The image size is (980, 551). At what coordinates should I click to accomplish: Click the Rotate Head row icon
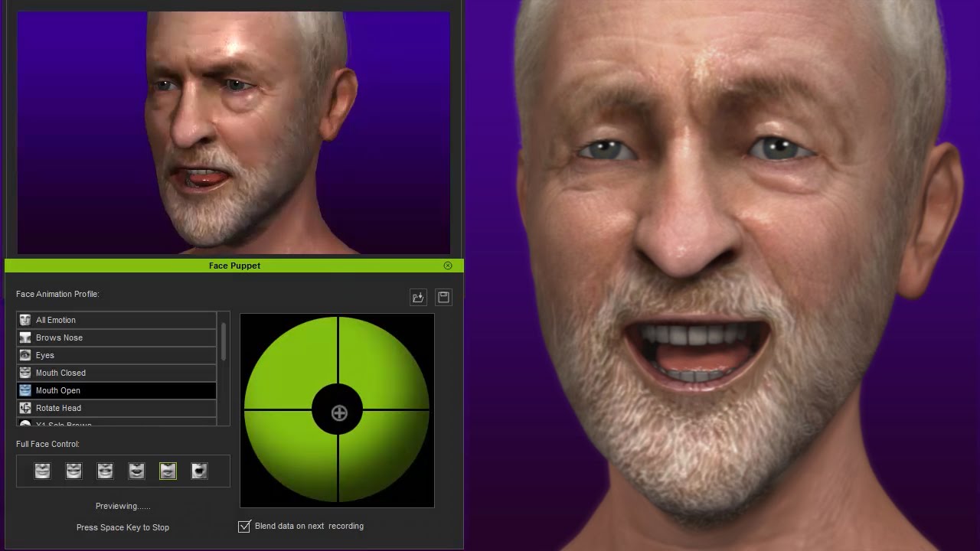pyautogui.click(x=25, y=408)
